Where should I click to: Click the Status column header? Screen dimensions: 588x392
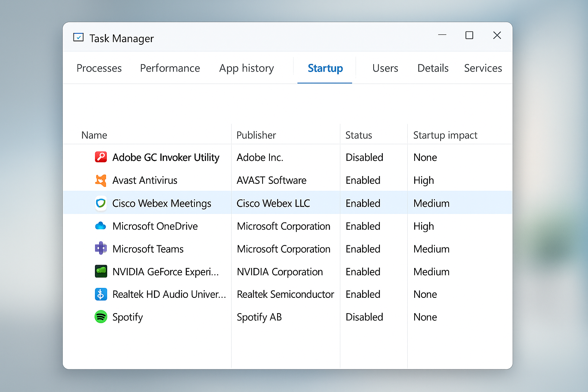click(359, 135)
